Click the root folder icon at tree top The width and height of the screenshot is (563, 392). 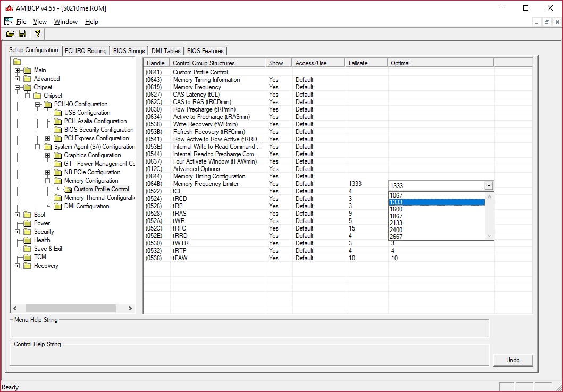pos(18,62)
